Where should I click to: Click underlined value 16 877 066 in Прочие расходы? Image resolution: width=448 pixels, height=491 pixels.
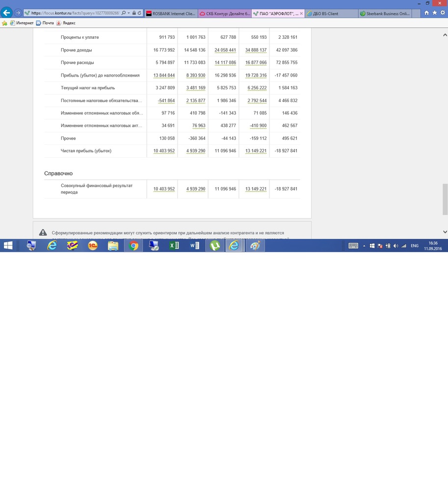tap(256, 63)
